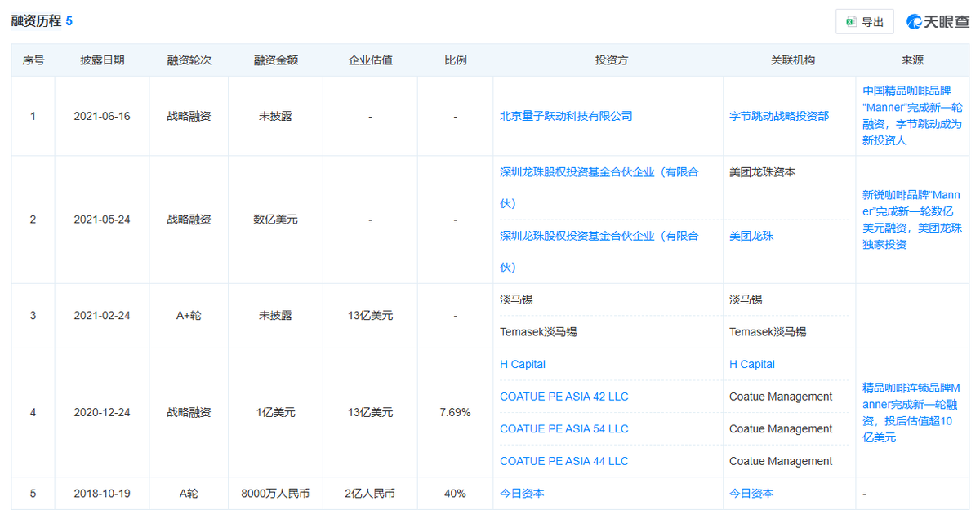
Task: Click 战略融资 cell in 2021-06-16 row
Action: pos(189,116)
